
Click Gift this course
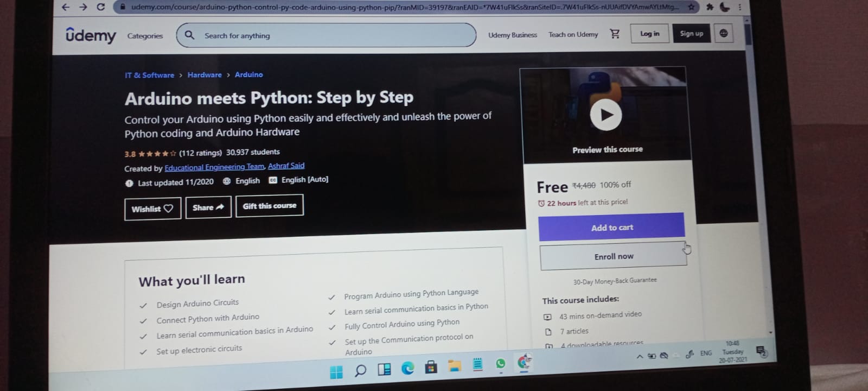pos(270,206)
